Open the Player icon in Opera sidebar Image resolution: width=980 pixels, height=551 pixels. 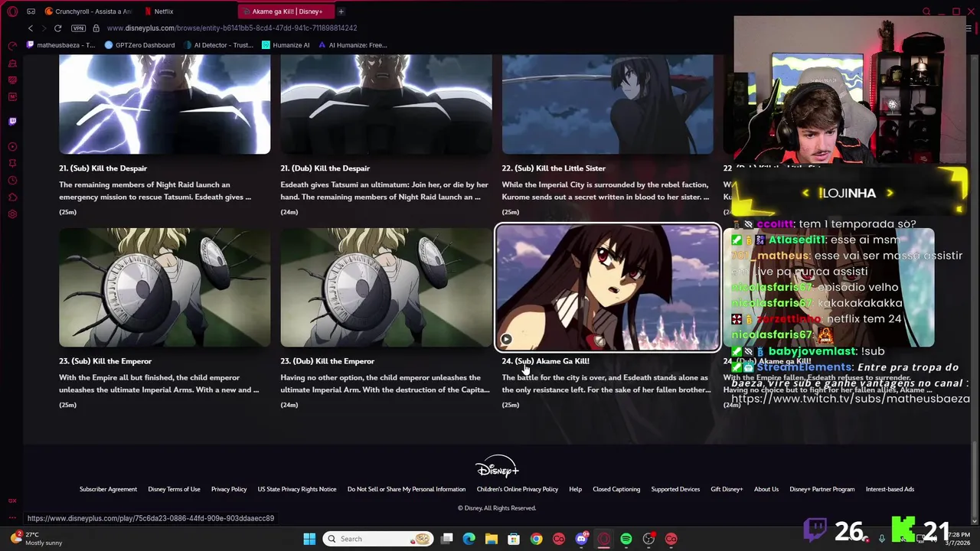click(x=12, y=146)
